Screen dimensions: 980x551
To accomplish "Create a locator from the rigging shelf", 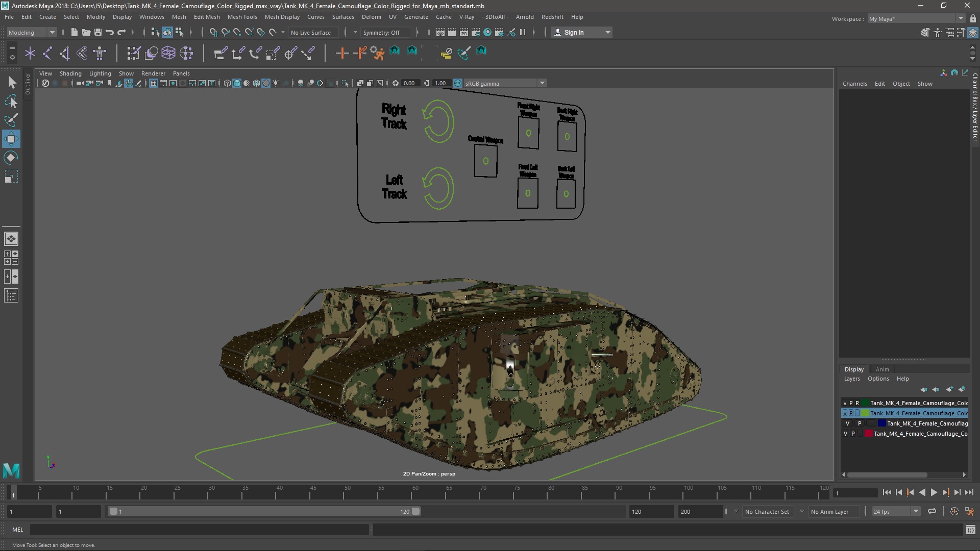I will pyautogui.click(x=30, y=53).
